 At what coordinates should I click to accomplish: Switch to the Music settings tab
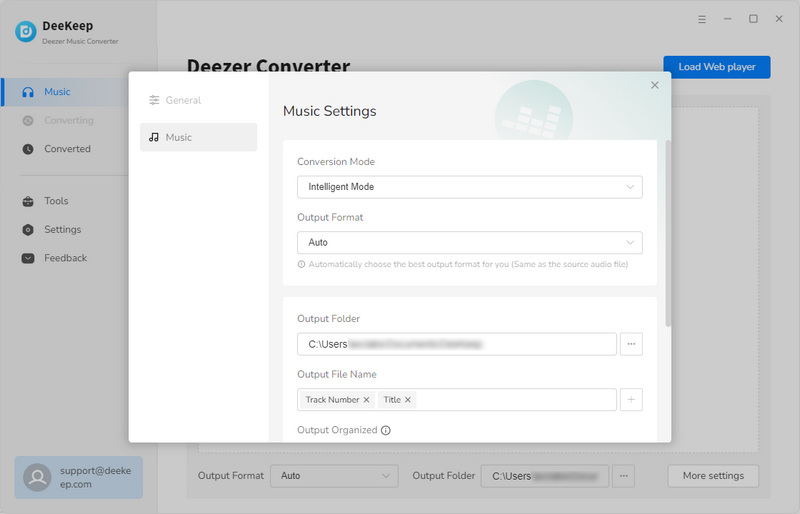(198, 137)
